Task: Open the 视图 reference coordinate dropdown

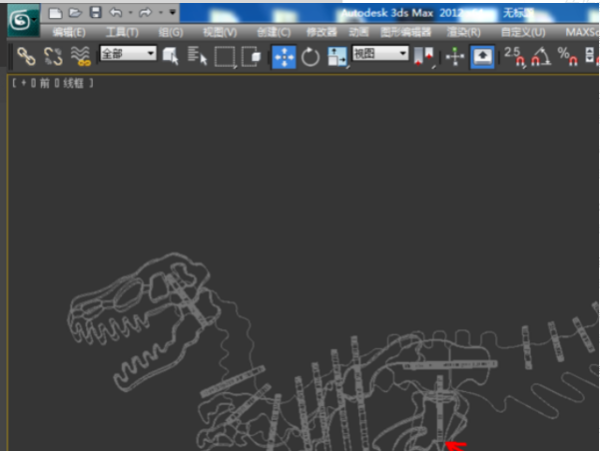Action: coord(380,54)
